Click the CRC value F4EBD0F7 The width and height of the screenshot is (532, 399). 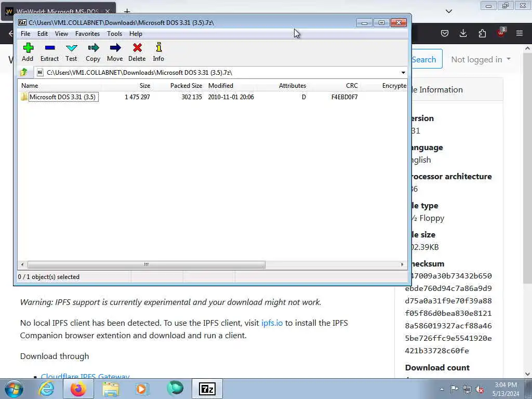tap(344, 97)
